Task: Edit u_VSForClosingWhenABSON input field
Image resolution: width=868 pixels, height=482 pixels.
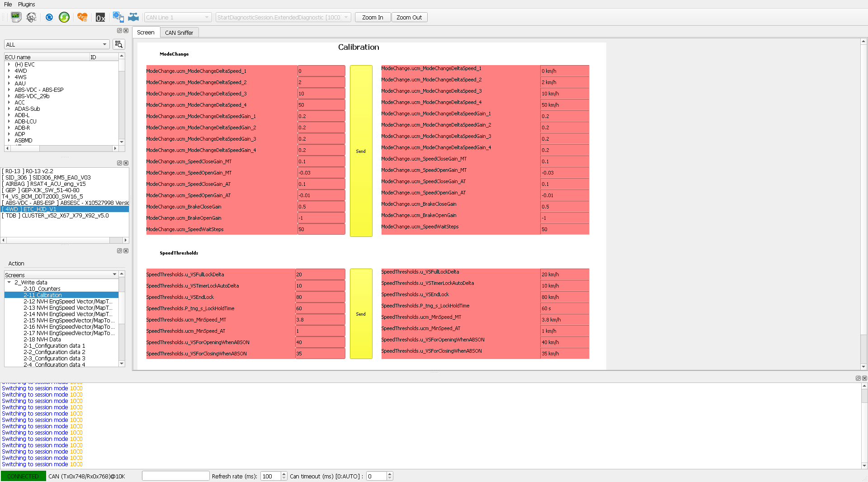Action: pyautogui.click(x=320, y=354)
